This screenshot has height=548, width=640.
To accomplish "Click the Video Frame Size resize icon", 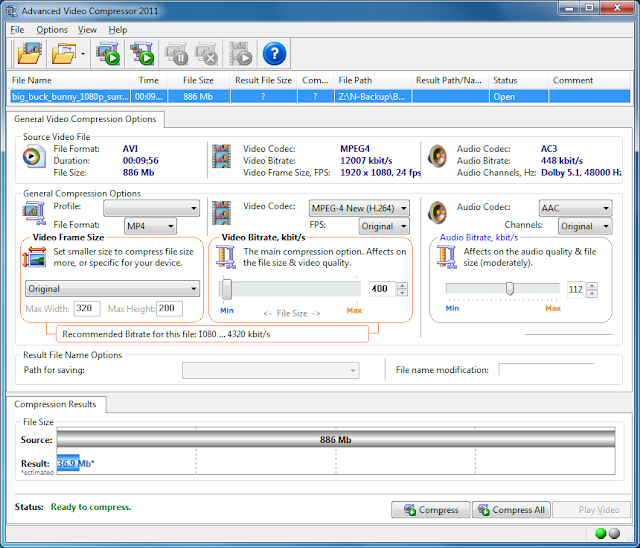I will pos(34,257).
